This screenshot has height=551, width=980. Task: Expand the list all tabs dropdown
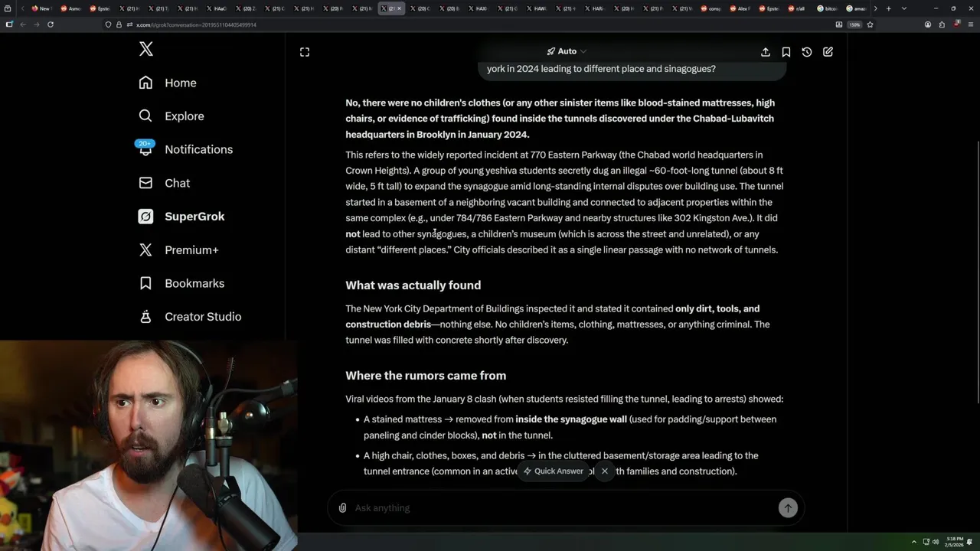903,8
